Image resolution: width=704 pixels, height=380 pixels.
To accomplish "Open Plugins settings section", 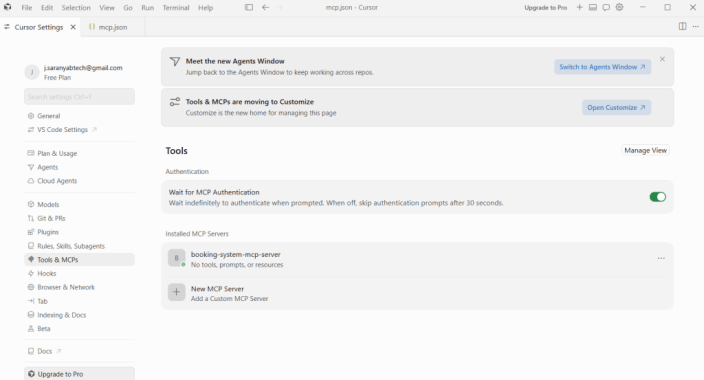I will click(x=48, y=232).
